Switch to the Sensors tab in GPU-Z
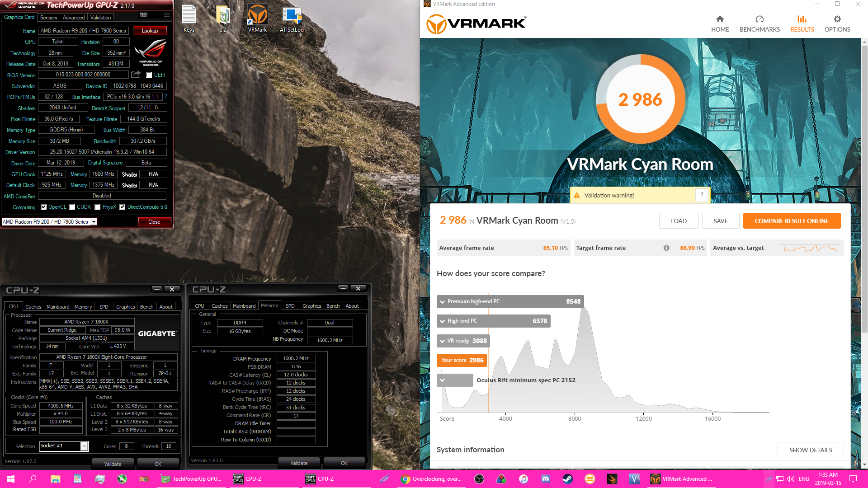The image size is (868, 488). pyautogui.click(x=48, y=17)
